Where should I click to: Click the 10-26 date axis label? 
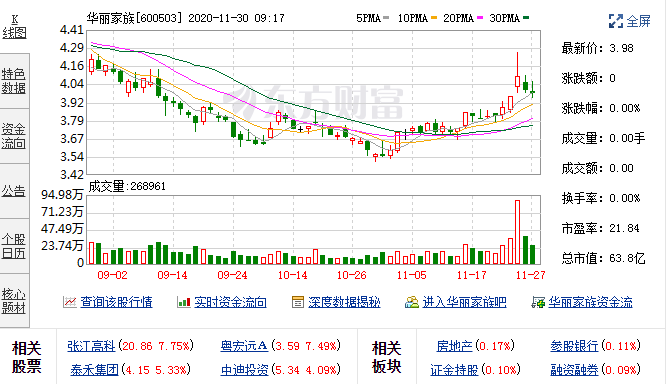(351, 275)
